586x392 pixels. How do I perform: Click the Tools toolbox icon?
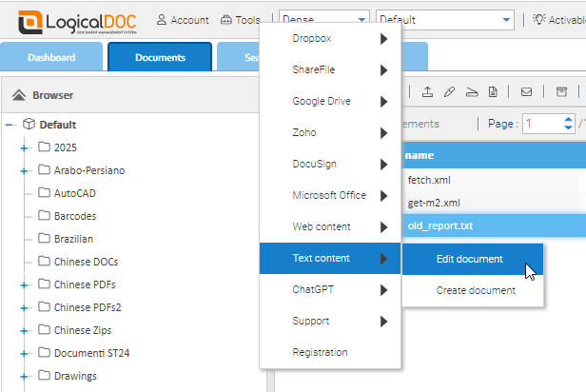pyautogui.click(x=226, y=20)
